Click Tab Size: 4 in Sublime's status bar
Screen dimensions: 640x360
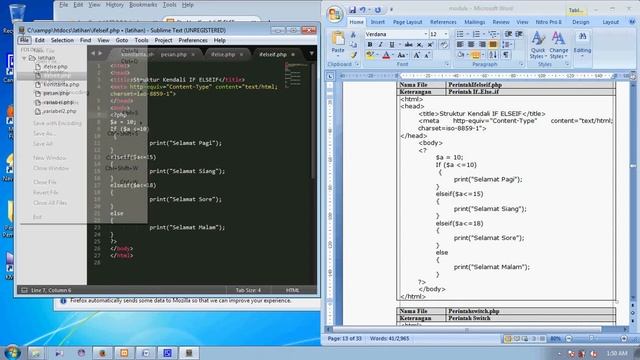pyautogui.click(x=248, y=290)
